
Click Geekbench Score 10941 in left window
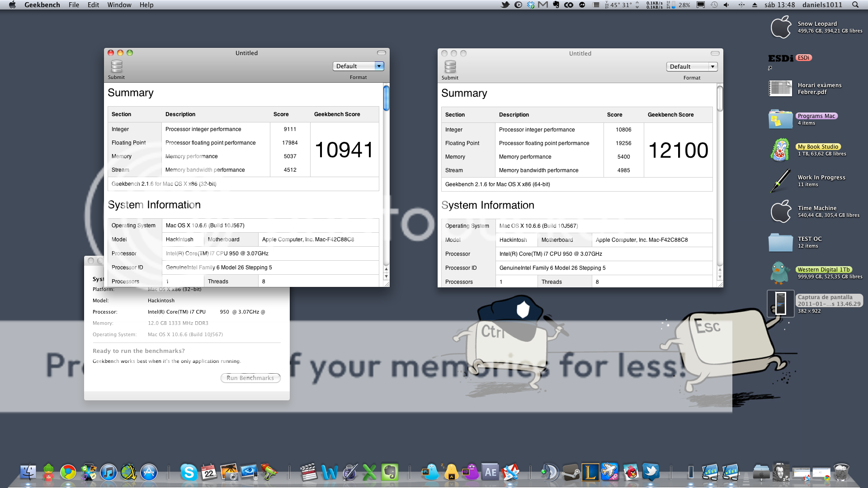(344, 150)
